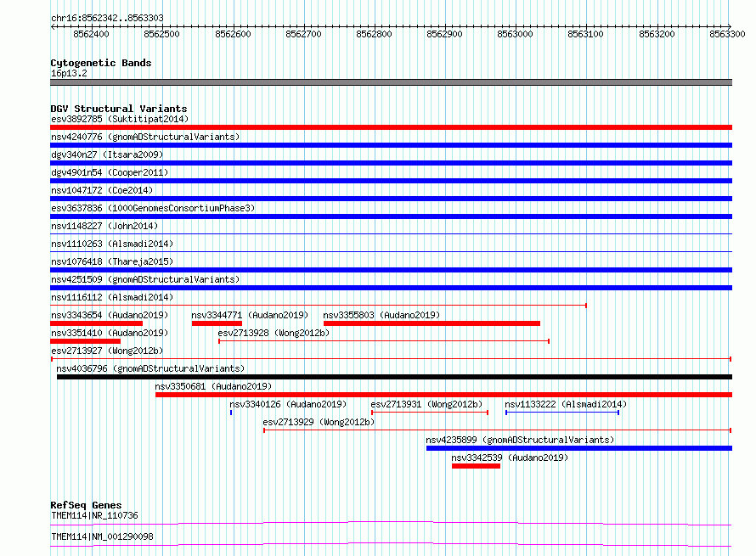
Task: Select the nsv1076418 (Thareja2015) label
Action: tap(112, 261)
